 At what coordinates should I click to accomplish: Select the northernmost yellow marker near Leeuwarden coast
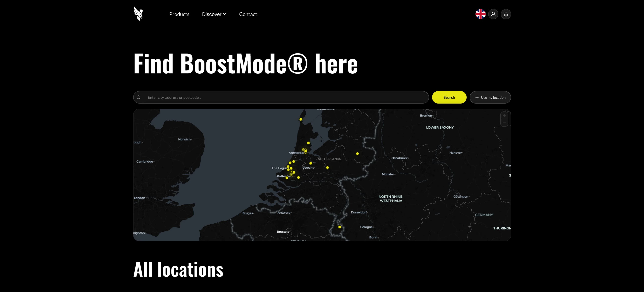tap(301, 119)
